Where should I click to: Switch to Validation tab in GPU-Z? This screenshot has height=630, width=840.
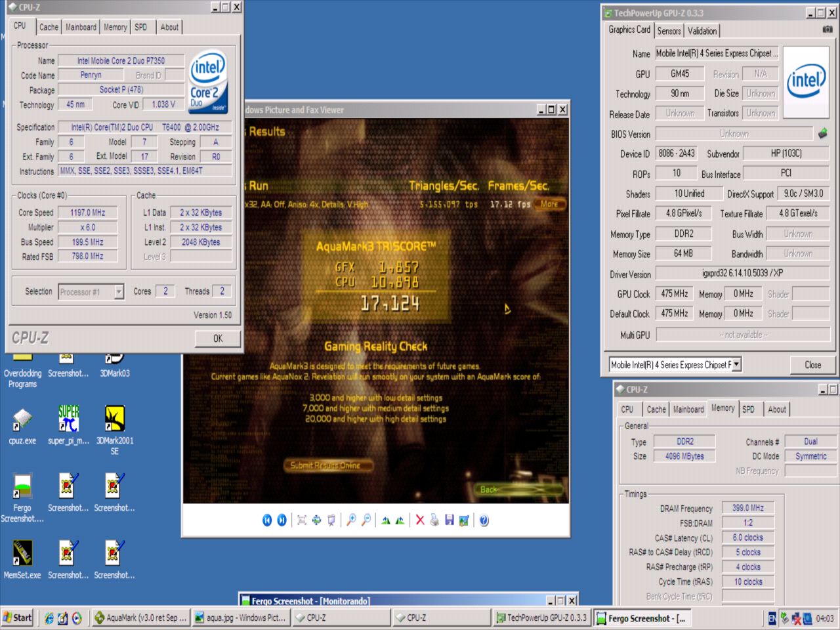[x=702, y=31]
